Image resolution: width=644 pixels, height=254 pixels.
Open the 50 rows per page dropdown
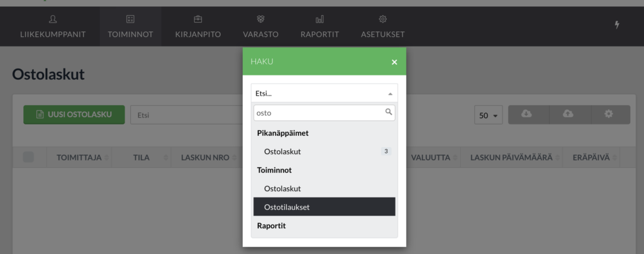(x=488, y=115)
